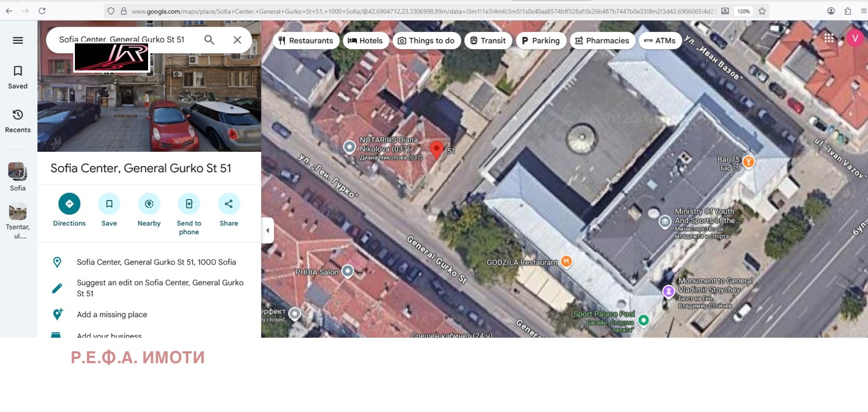Select the Hotels category chip
This screenshot has width=868, height=412.
pyautogui.click(x=365, y=41)
